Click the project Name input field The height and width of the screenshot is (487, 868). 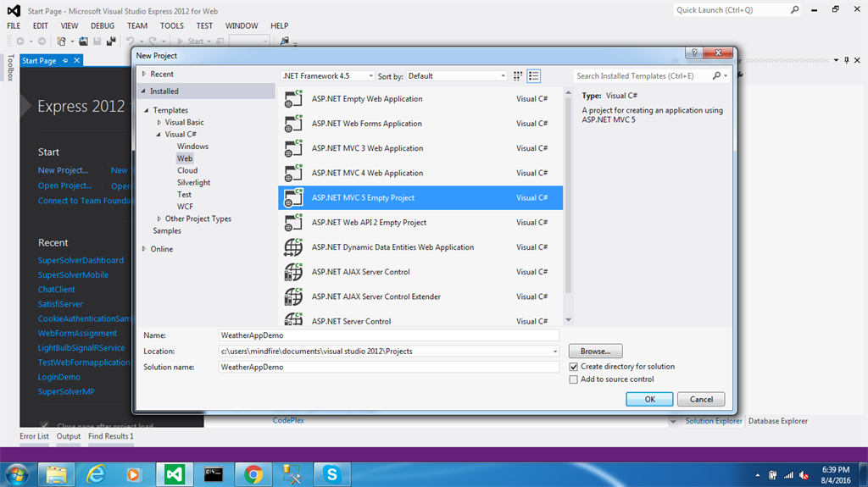pyautogui.click(x=389, y=335)
